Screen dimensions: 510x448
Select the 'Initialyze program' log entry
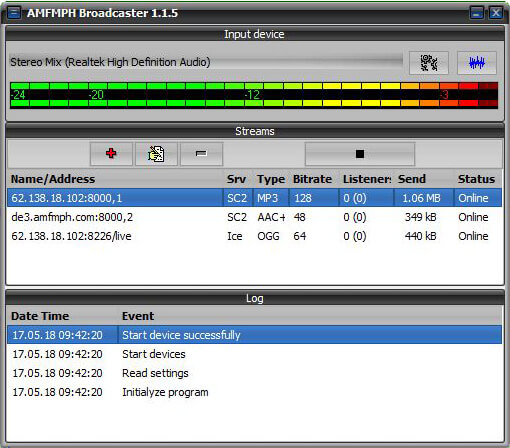click(254, 392)
